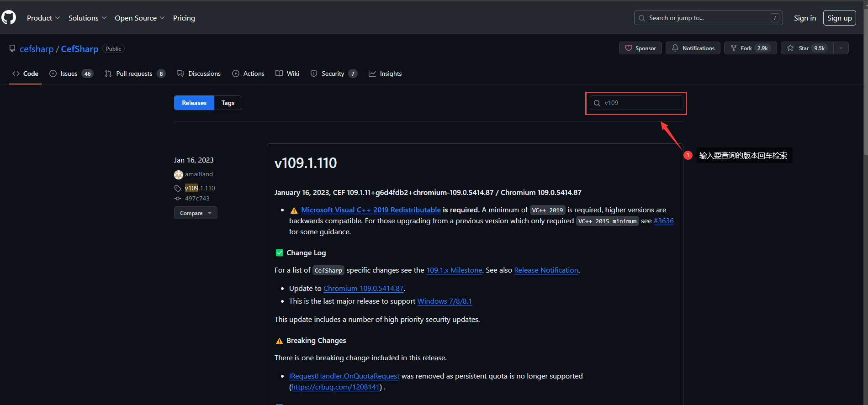Open commit 497c743
Viewport: 868px width, 405px height.
[x=197, y=199]
